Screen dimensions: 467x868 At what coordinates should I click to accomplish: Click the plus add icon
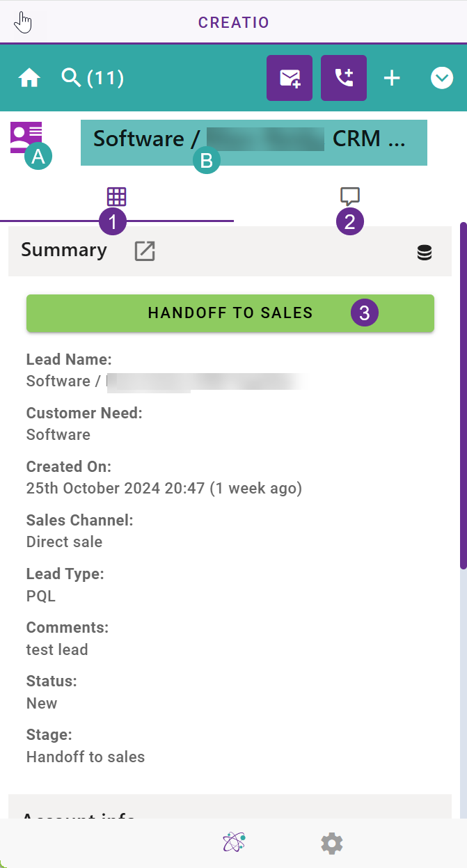pos(393,78)
